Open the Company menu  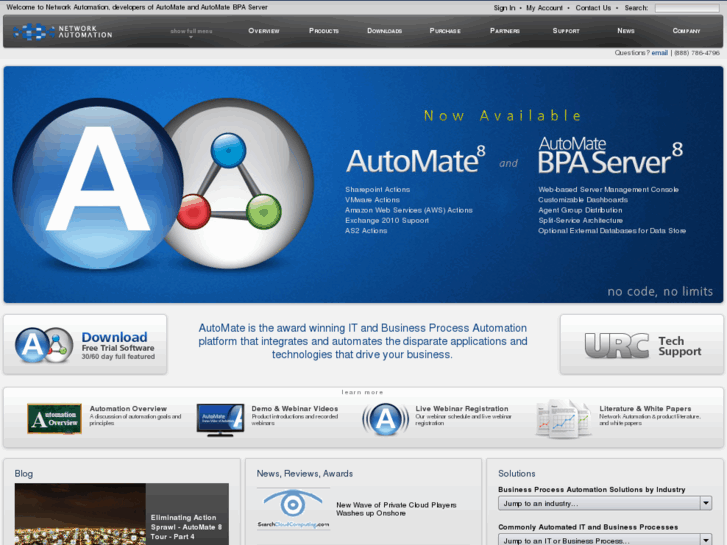686,31
